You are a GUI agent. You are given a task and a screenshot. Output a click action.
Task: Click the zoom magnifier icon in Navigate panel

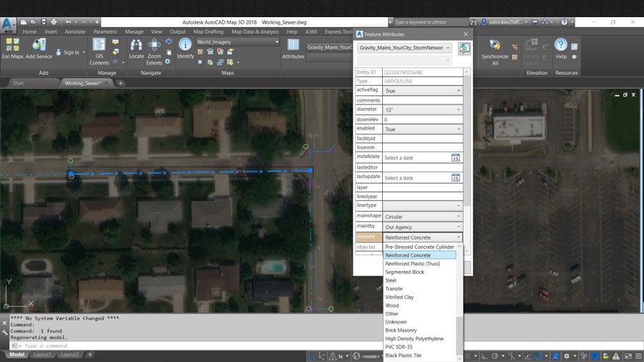tap(168, 62)
